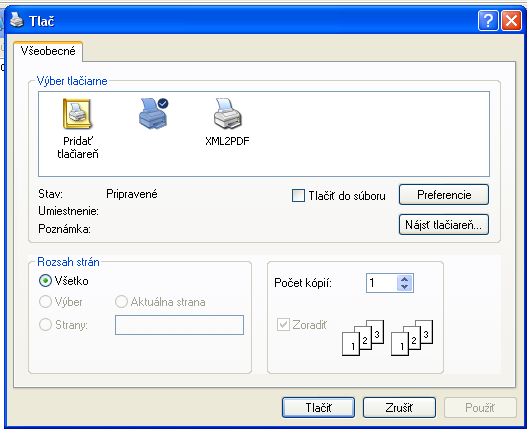Image resolution: width=527 pixels, height=429 pixels.
Task: Enable the Tlačiť do súboru checkbox
Action: [x=298, y=195]
